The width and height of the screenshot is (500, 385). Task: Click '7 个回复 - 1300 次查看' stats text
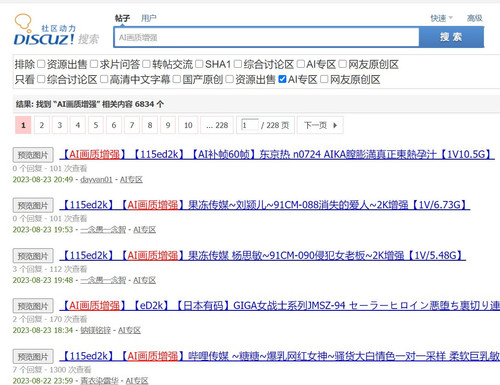click(x=52, y=370)
